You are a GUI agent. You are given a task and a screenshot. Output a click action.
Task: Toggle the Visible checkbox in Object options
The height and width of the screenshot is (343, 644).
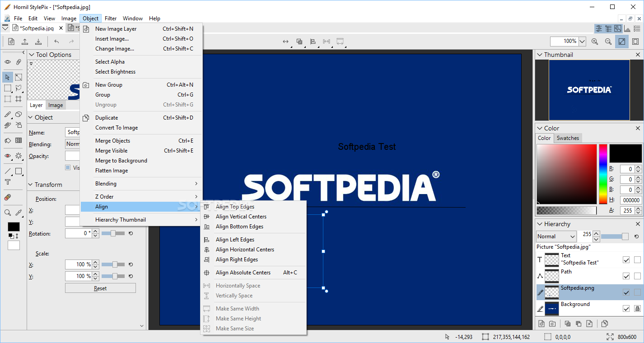point(68,167)
